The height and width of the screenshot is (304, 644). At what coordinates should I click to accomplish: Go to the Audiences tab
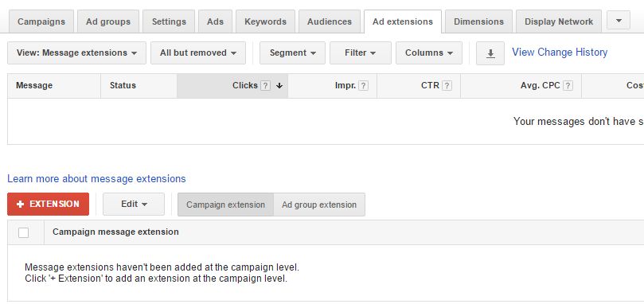(x=330, y=21)
